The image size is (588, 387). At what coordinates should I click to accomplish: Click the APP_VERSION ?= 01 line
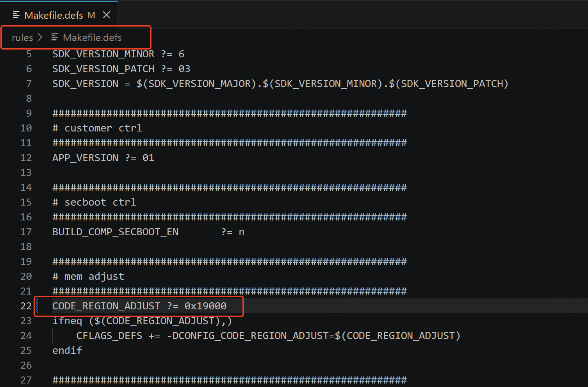tap(103, 158)
